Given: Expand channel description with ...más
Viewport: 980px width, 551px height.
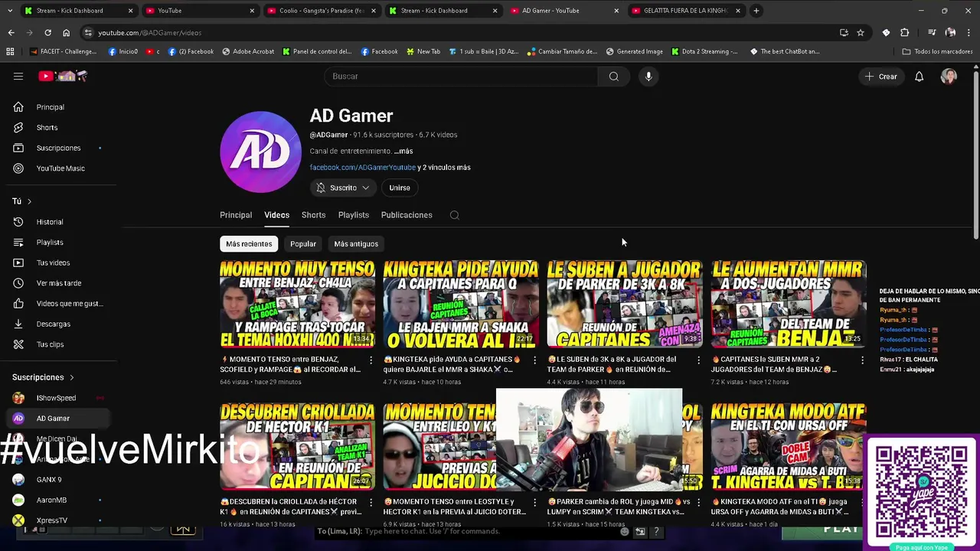Looking at the screenshot, I should (403, 152).
